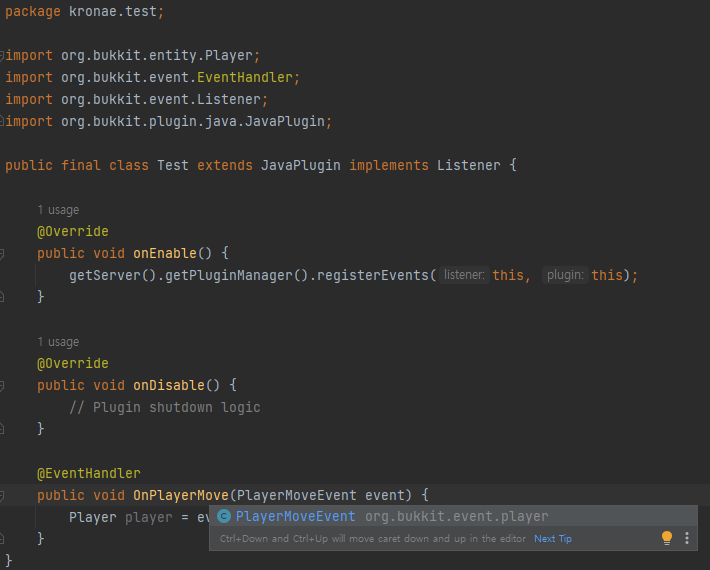Screen dimensions: 710x570
Task: Click the 'plugin:' inlay hint
Action: click(565, 275)
